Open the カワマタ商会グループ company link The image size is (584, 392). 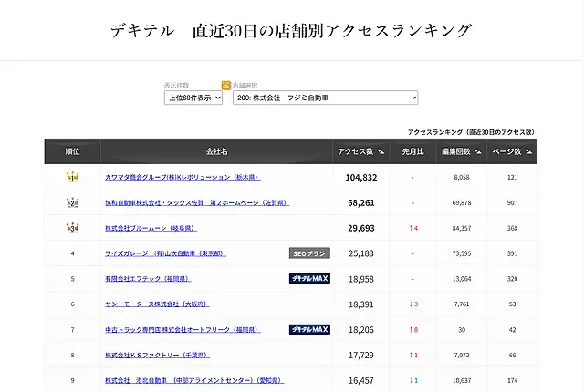click(182, 177)
